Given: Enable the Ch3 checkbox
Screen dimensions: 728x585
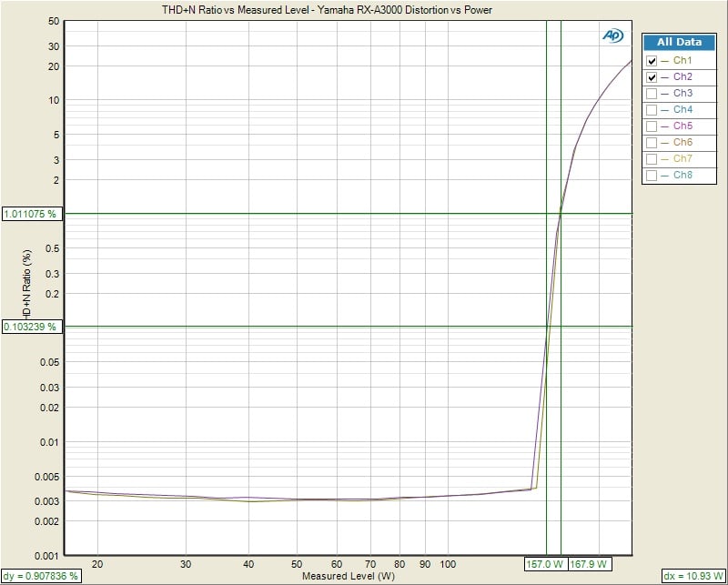Looking at the screenshot, I should click(x=652, y=94).
